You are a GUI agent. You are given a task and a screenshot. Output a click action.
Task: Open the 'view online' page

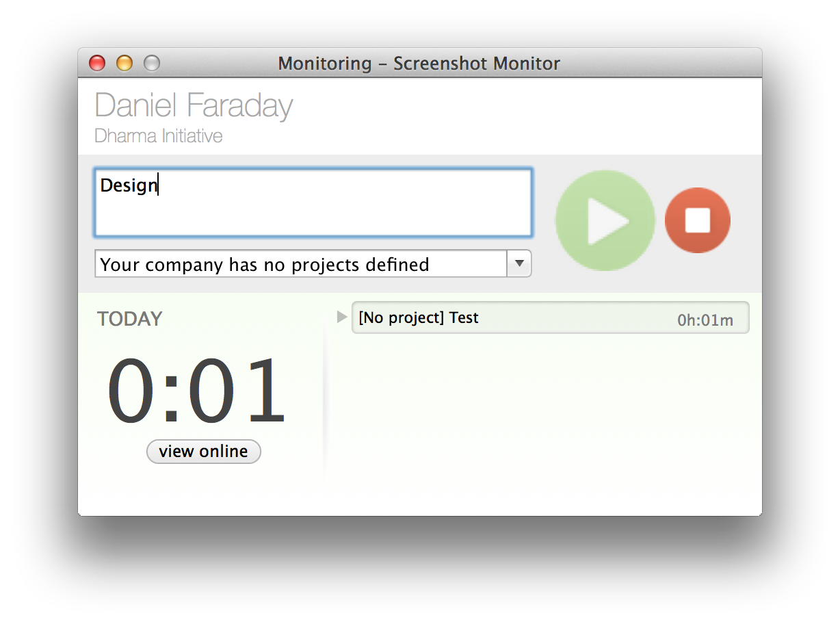coord(203,452)
